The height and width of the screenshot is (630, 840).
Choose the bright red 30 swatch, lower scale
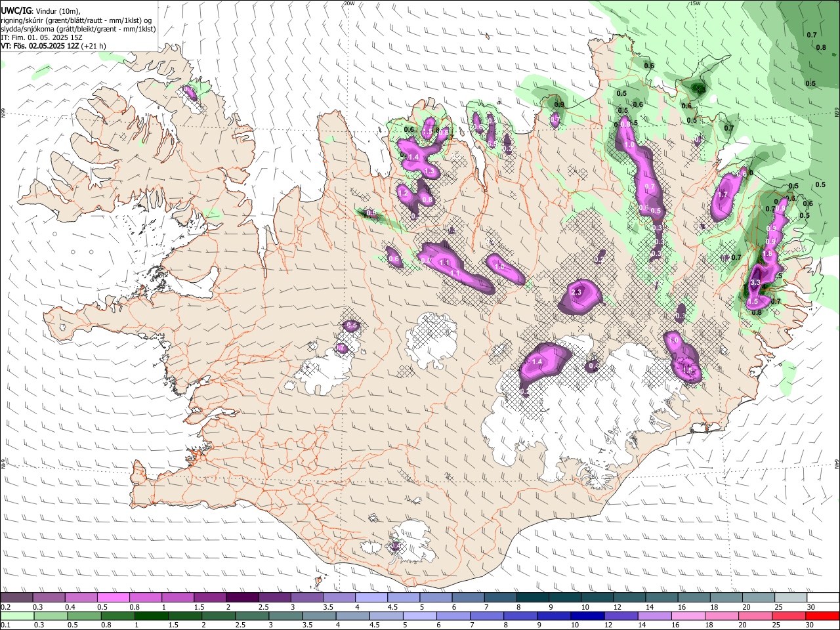[823, 616]
